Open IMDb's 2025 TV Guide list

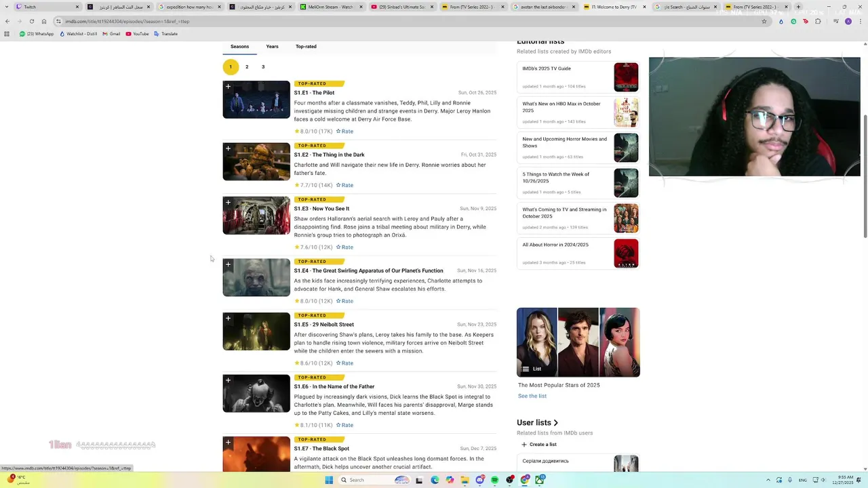pyautogui.click(x=578, y=77)
